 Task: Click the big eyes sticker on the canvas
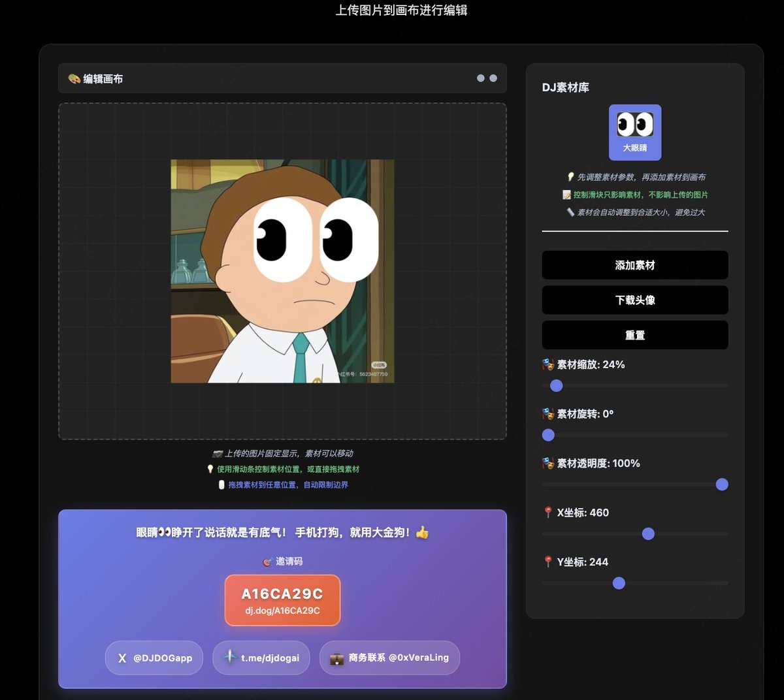point(316,240)
